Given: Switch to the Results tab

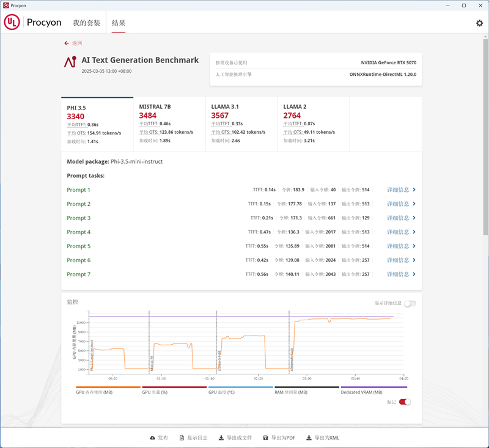Looking at the screenshot, I should tap(119, 23).
